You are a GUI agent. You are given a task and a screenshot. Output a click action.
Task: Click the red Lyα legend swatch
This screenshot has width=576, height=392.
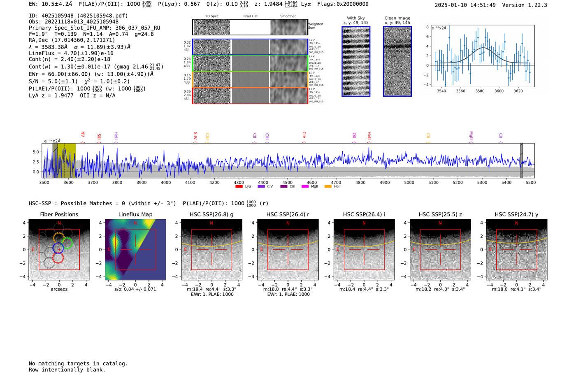[x=239, y=187]
